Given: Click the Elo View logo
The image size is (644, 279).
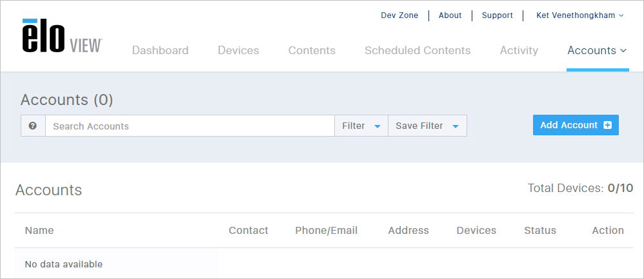Looking at the screenshot, I should (x=62, y=36).
